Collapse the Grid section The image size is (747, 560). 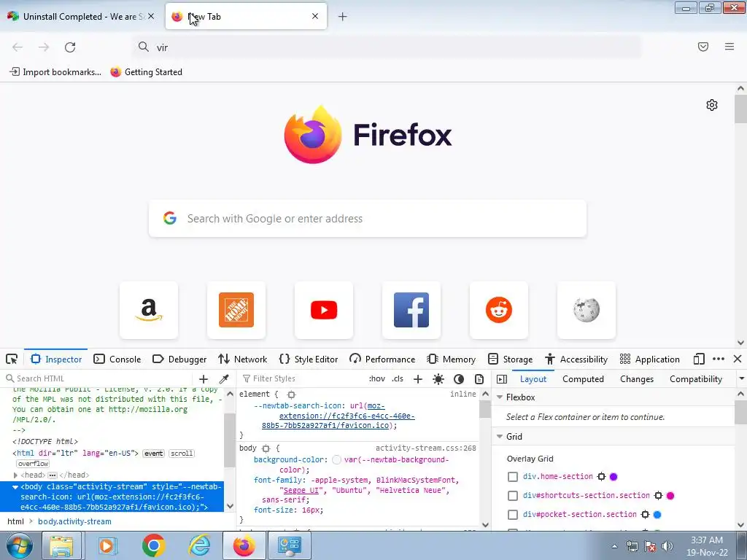click(x=500, y=436)
